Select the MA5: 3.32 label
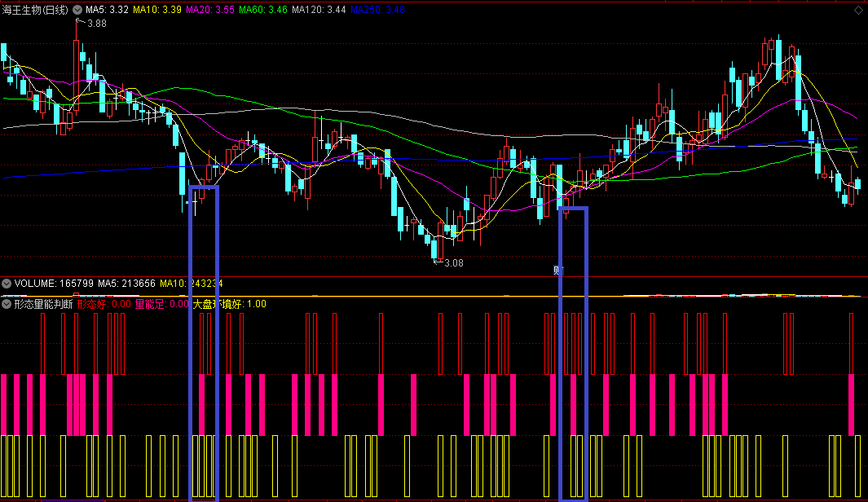This screenshot has height=502, width=868. (107, 10)
